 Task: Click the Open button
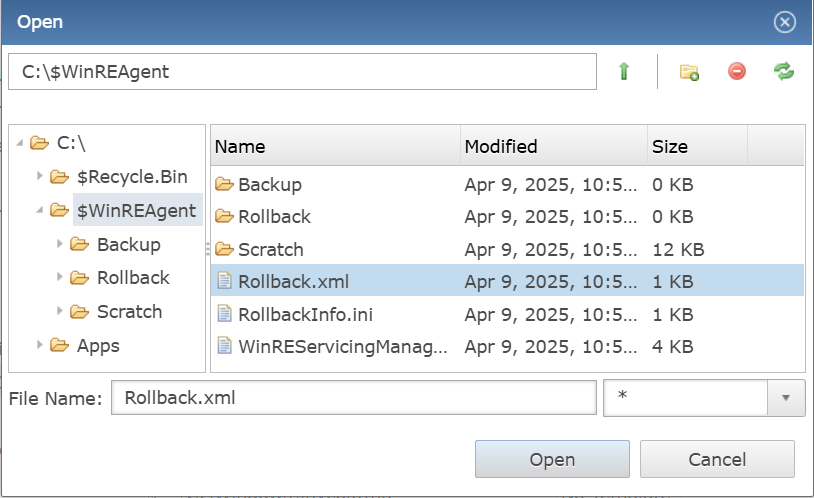click(x=552, y=459)
